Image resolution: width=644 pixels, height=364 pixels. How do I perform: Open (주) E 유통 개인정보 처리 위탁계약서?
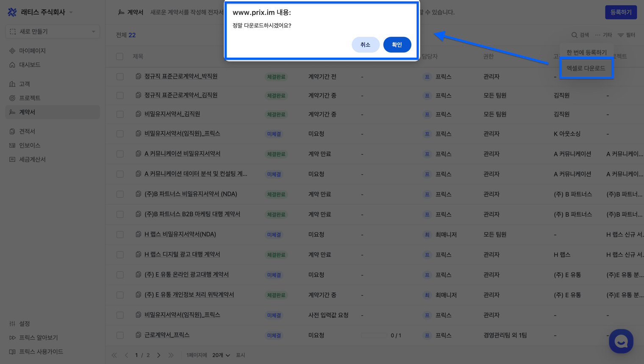[x=189, y=295]
